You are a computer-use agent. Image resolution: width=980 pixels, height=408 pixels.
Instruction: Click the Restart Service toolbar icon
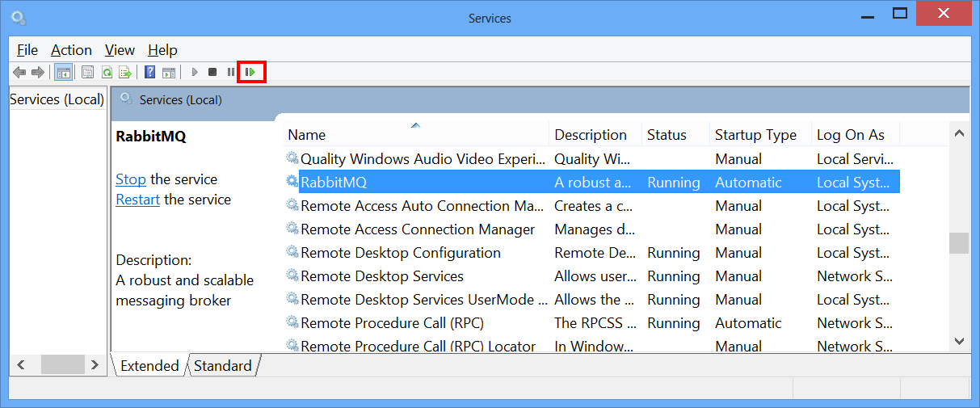click(x=250, y=73)
